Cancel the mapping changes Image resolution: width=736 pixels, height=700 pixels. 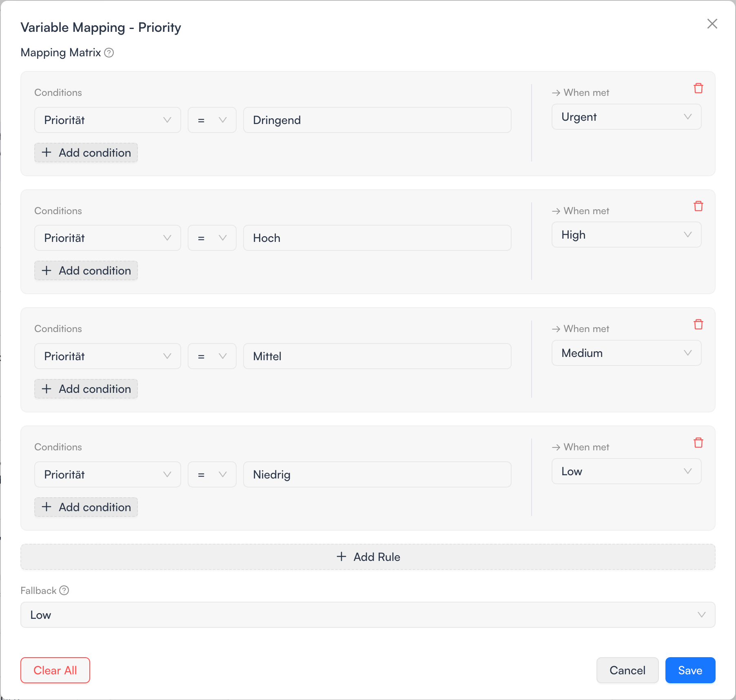click(627, 670)
